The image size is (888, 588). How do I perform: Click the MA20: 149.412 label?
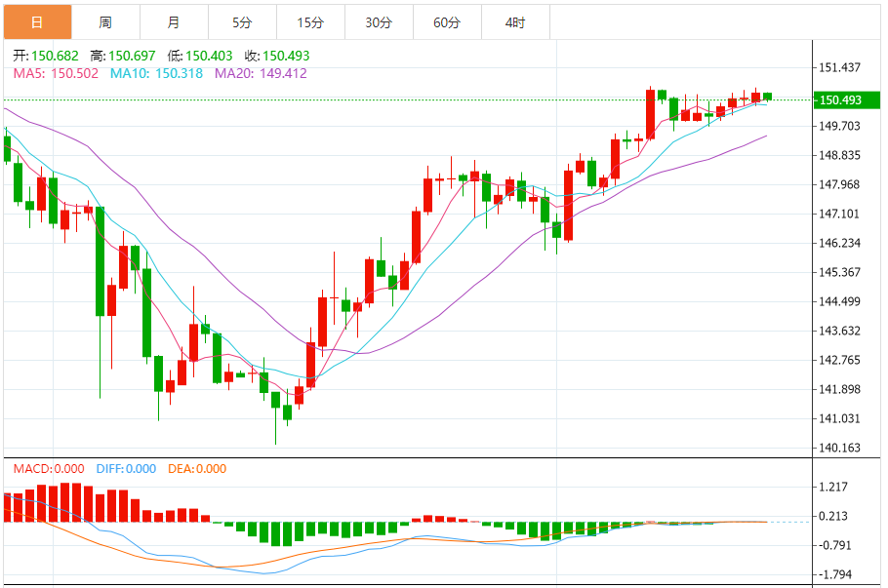coord(261,73)
